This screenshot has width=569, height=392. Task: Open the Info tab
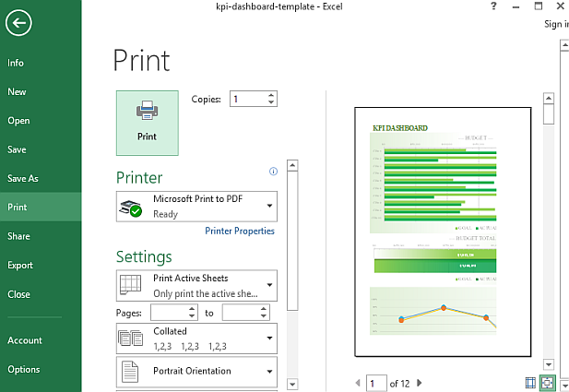point(41,63)
